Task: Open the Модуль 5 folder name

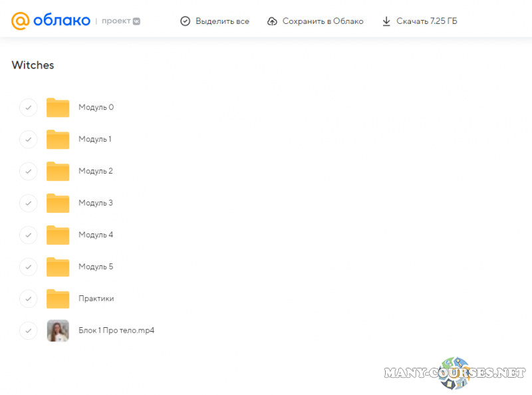Action: coord(96,267)
